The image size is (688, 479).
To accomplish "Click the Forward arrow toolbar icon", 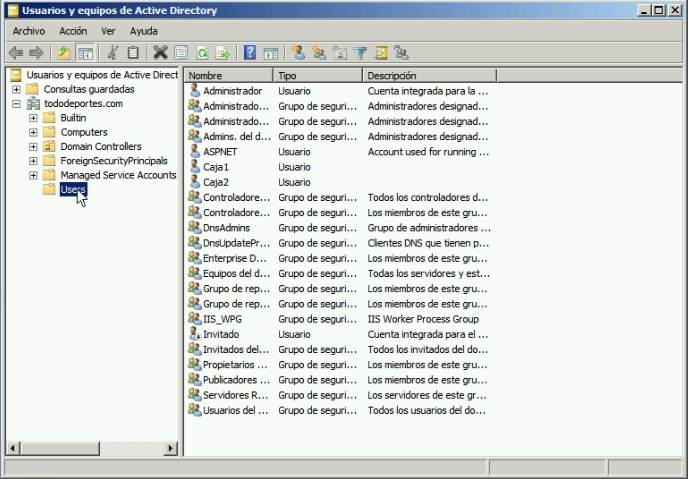I will pos(36,53).
